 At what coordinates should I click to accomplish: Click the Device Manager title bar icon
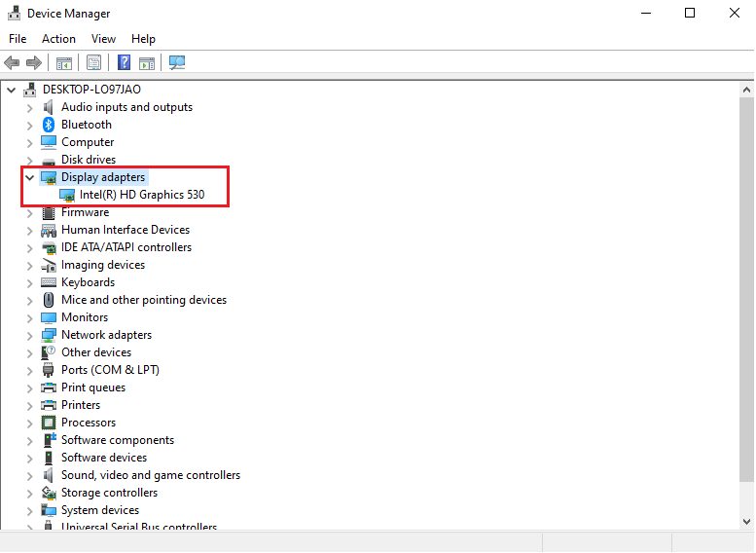[14, 13]
